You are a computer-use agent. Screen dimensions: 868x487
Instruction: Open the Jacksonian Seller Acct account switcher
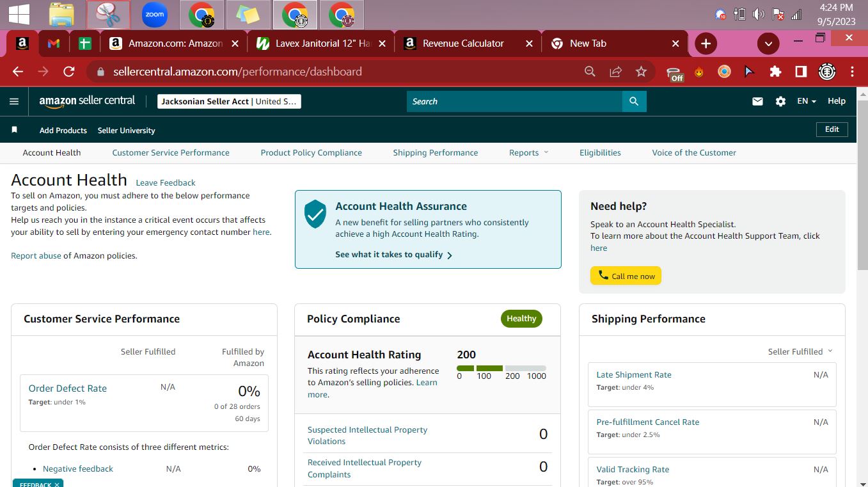229,101
